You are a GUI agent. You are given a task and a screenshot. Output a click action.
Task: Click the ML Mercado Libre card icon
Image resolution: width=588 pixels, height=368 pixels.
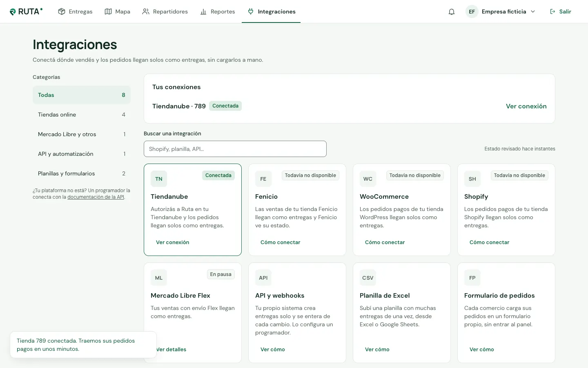click(159, 278)
